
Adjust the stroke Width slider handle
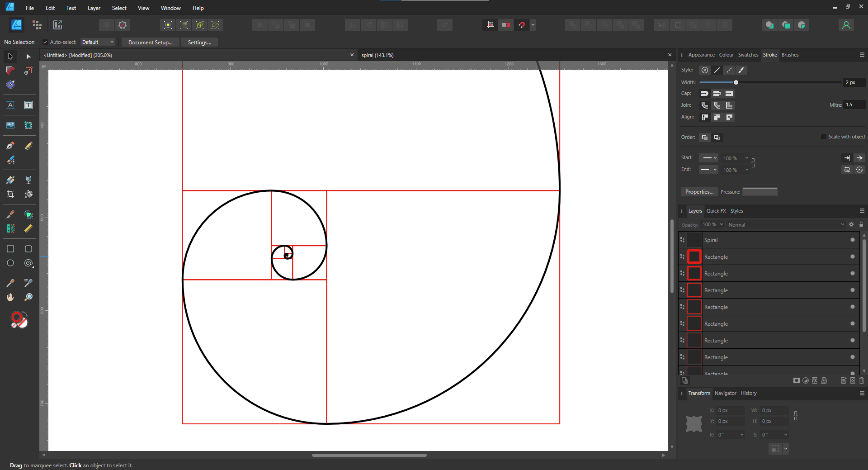736,82
